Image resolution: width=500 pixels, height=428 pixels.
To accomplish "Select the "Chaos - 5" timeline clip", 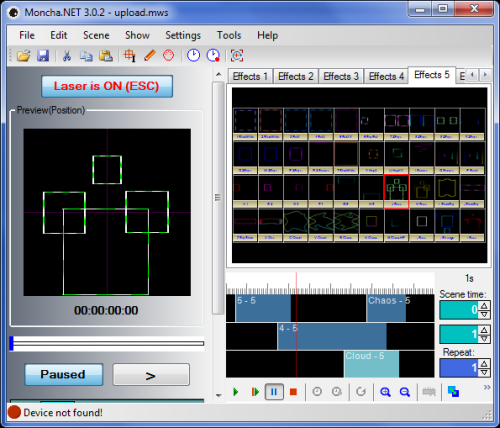I will point(386,308).
